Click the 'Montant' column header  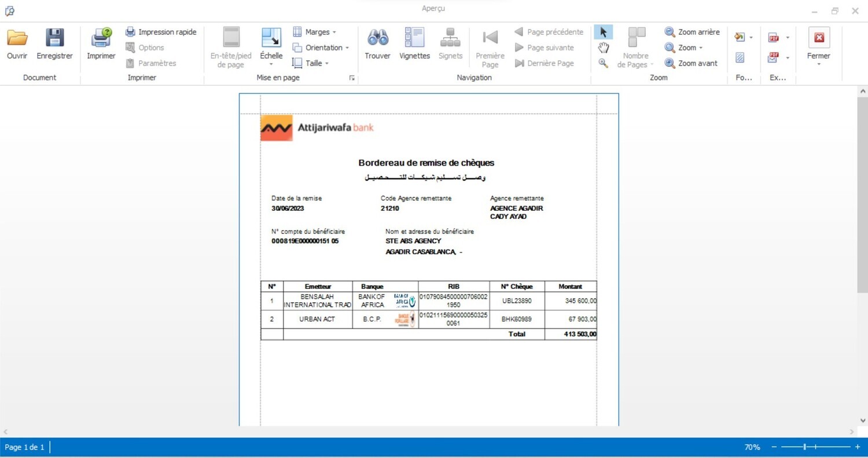(x=571, y=286)
